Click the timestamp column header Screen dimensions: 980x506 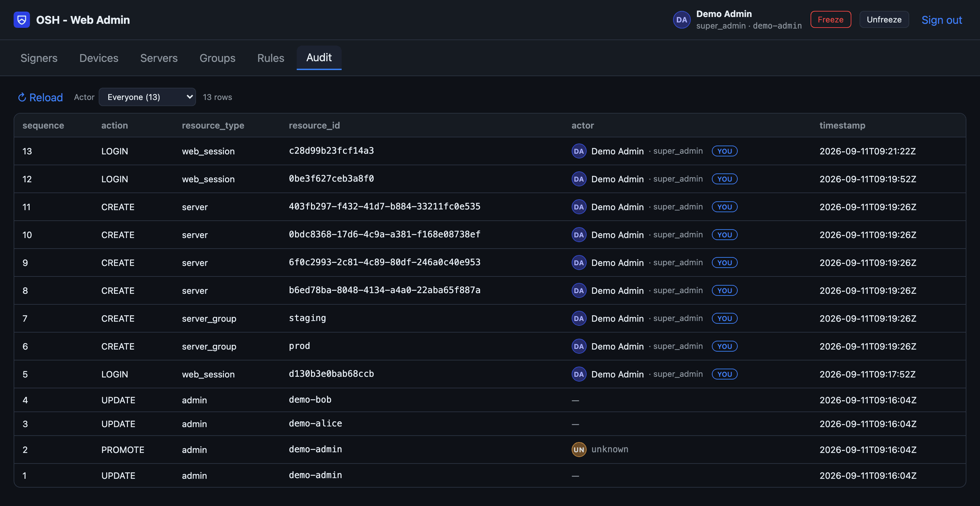pyautogui.click(x=842, y=125)
